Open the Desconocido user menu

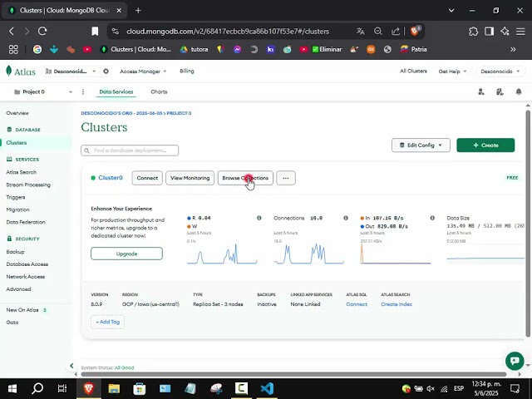click(500, 71)
